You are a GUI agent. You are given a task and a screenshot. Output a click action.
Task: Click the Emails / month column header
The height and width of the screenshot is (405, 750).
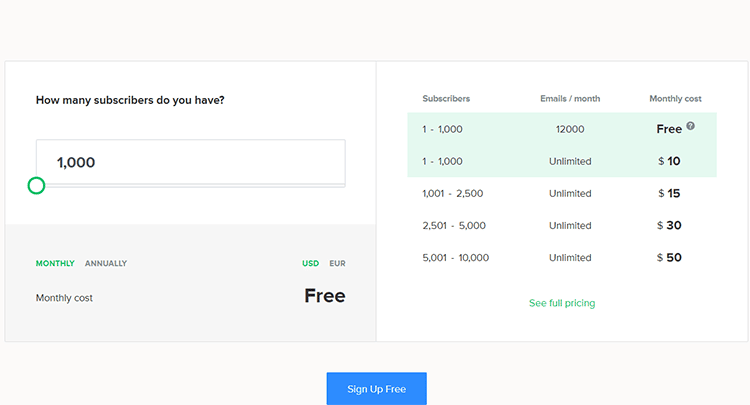click(x=570, y=99)
